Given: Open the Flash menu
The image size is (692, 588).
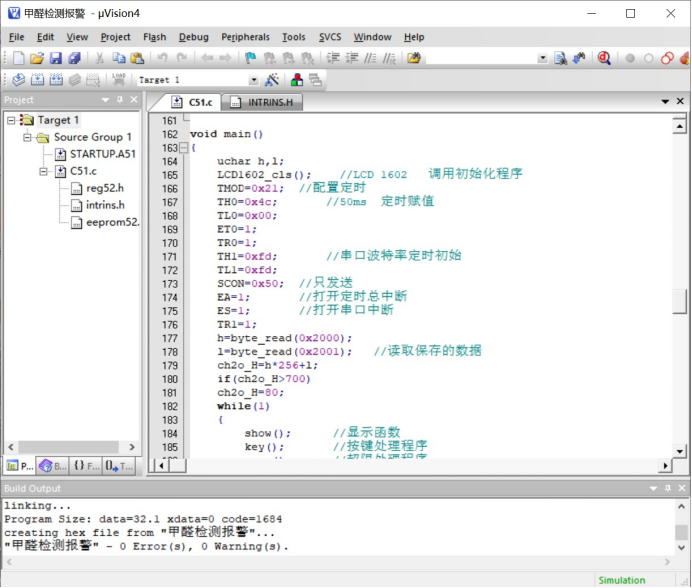Looking at the screenshot, I should tap(154, 37).
